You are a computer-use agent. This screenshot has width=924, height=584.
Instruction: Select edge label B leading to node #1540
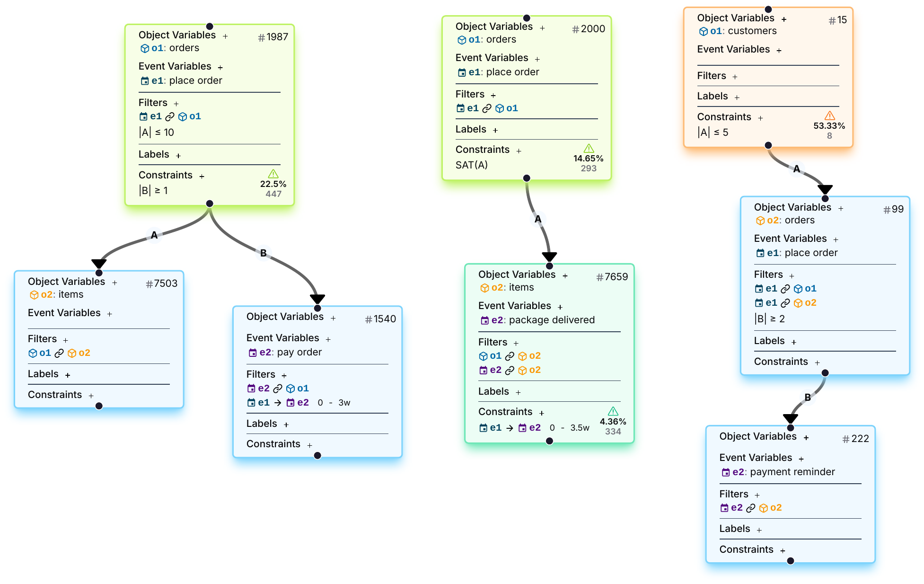(x=263, y=253)
